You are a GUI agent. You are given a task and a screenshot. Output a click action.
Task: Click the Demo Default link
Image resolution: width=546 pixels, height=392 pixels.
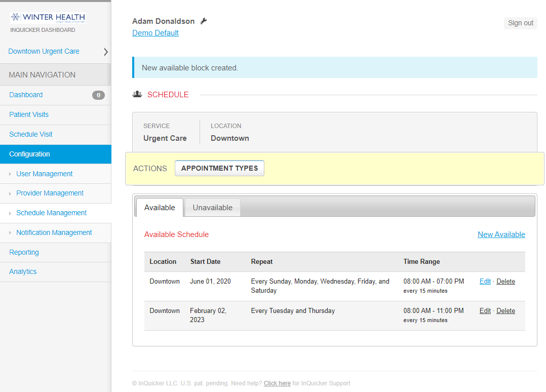click(x=155, y=32)
